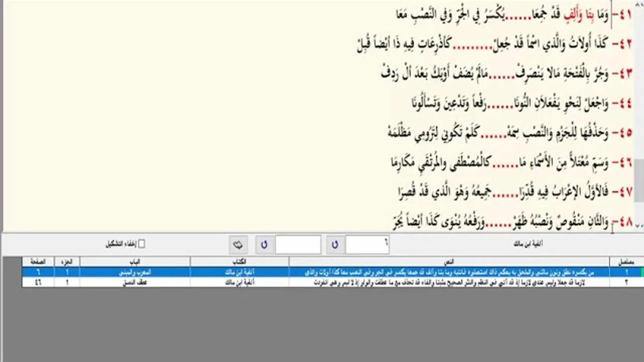Click the text snippet of result row ٢
The image size is (644, 362).
tap(449, 282)
